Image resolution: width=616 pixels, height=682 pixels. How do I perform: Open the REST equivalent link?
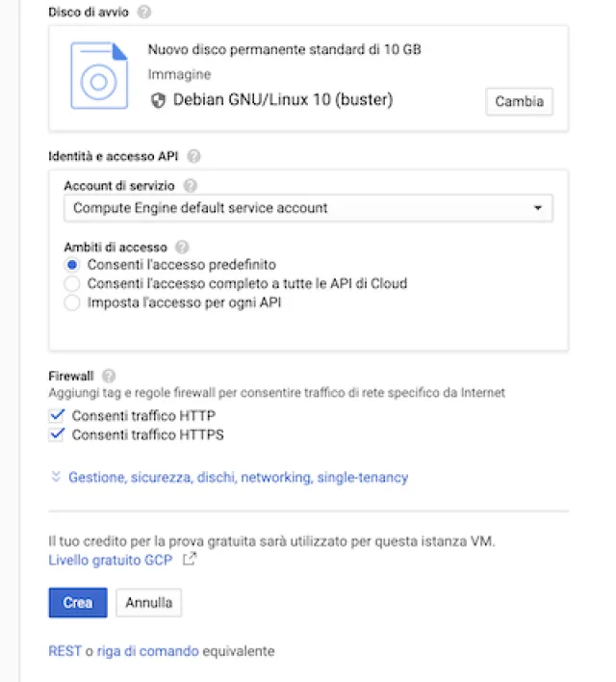pyautogui.click(x=64, y=651)
